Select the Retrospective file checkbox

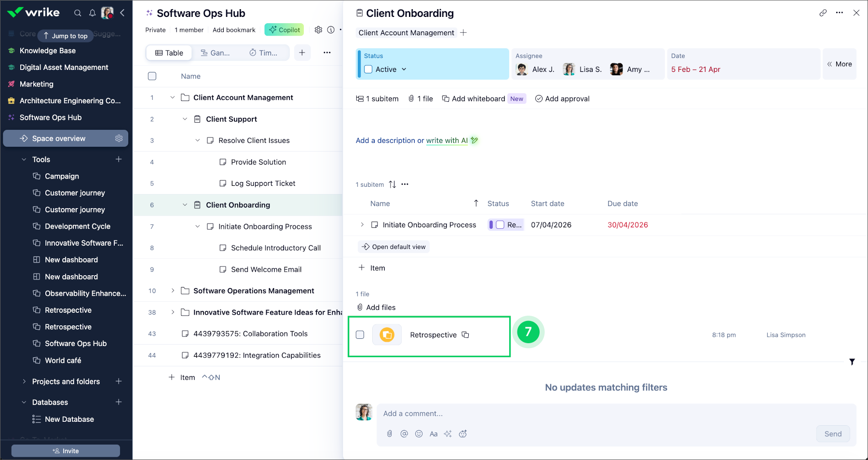[360, 335]
